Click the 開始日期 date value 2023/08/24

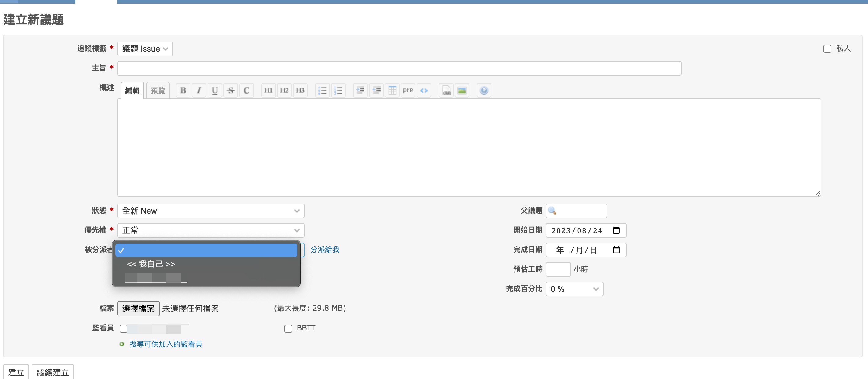point(577,231)
